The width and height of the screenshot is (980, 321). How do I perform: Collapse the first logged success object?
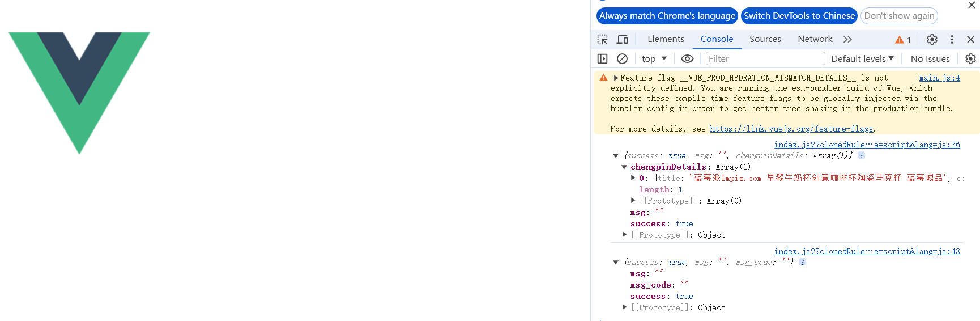(616, 155)
